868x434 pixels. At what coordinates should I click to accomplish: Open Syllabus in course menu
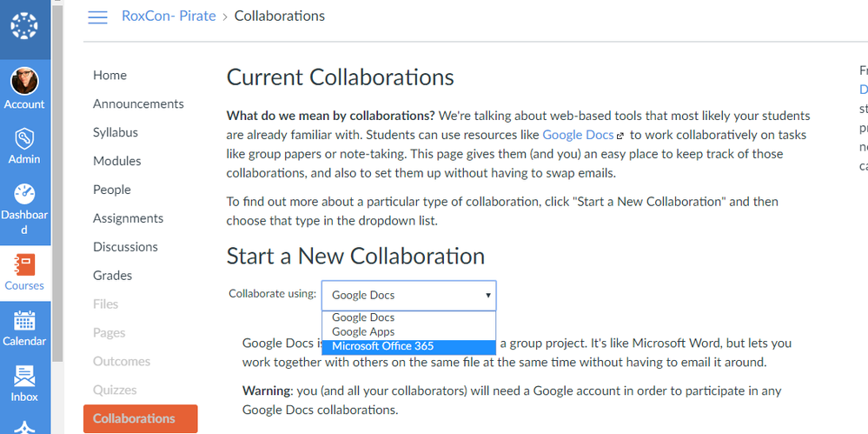point(116,132)
